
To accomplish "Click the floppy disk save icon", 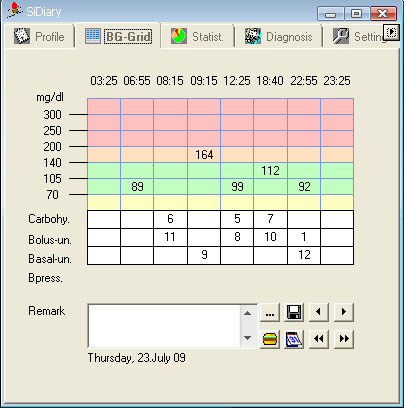I will pyautogui.click(x=294, y=312).
